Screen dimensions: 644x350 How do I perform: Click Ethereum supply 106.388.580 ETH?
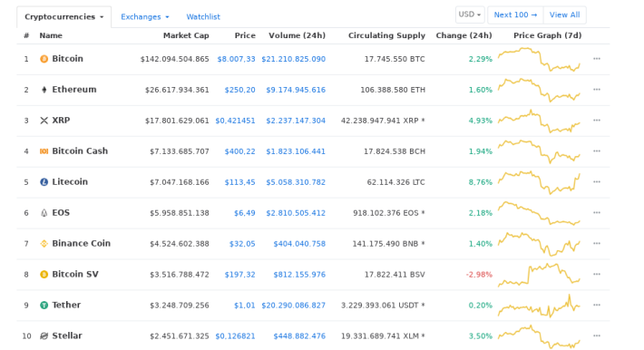[x=393, y=90]
